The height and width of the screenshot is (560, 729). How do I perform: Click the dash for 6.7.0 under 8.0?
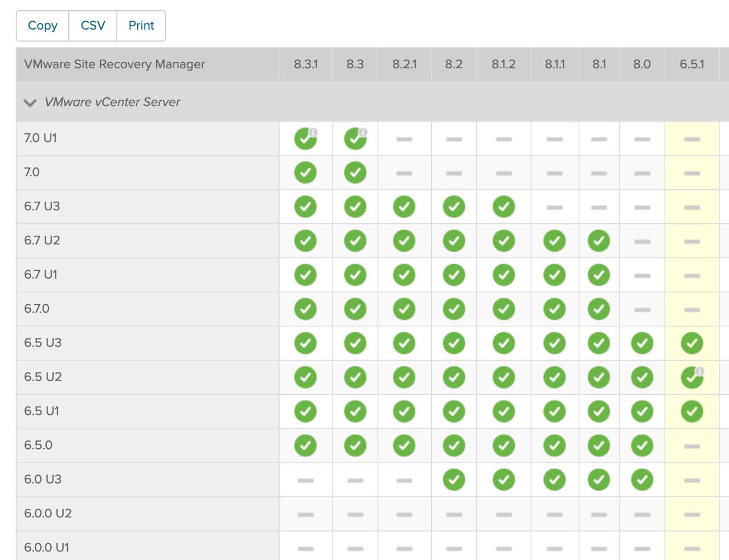(x=642, y=310)
